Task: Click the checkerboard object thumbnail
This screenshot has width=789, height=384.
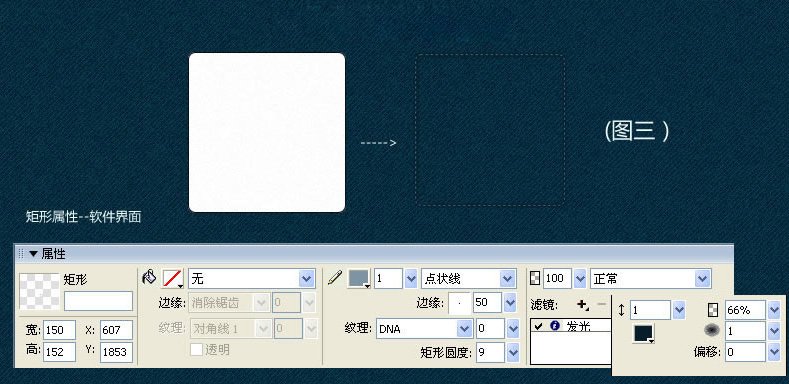Action: click(39, 291)
